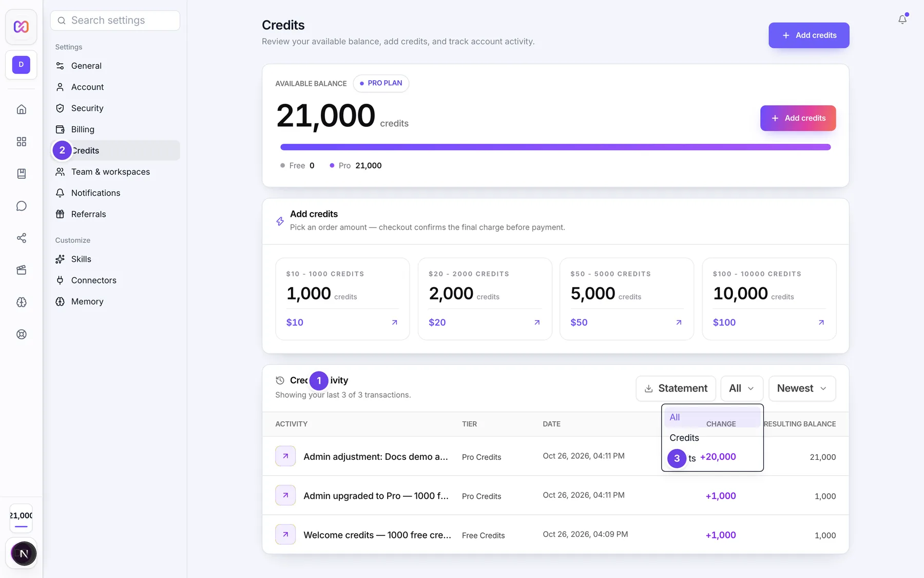Click the 'Free Credits' tier cell
The width and height of the screenshot is (924, 578).
click(x=483, y=535)
